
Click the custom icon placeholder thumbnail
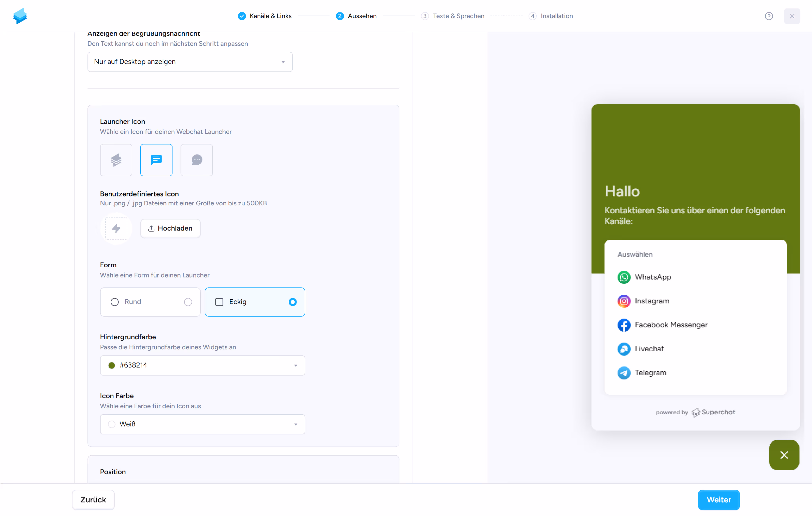pyautogui.click(x=116, y=228)
